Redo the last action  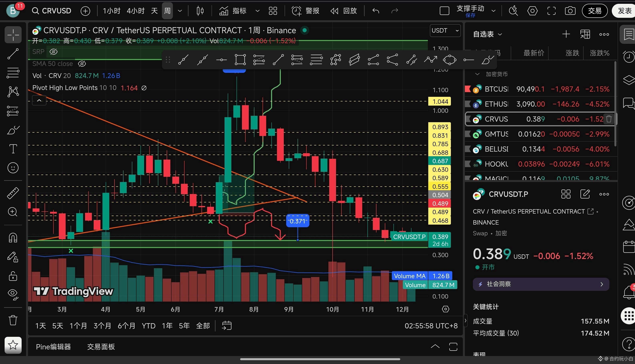pyautogui.click(x=395, y=11)
